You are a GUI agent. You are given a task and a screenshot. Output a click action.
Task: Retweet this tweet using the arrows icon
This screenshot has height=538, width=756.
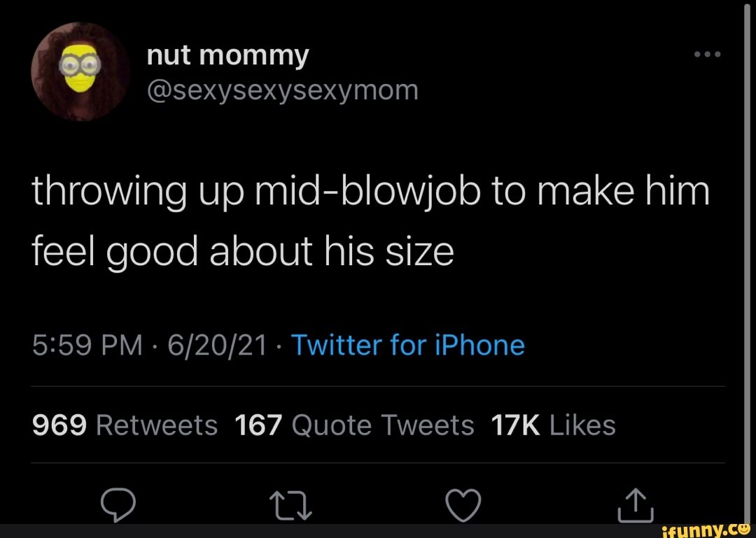290,505
